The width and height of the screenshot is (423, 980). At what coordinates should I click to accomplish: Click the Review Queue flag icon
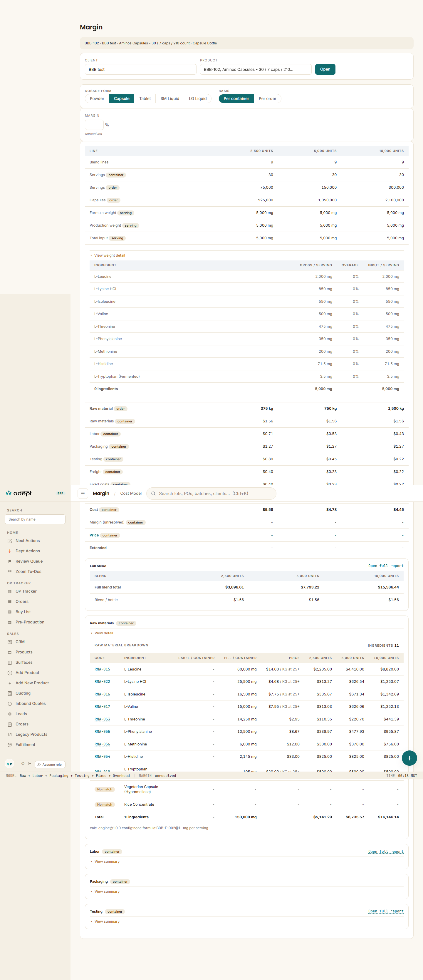tap(10, 561)
